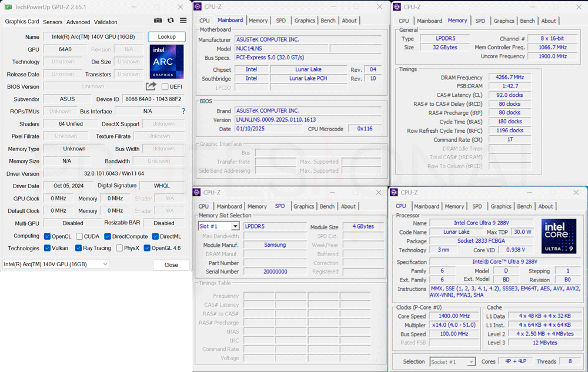Click the GPU-Z title bar app icon
Image resolution: width=588 pixels, height=372 pixels.
coord(8,6)
